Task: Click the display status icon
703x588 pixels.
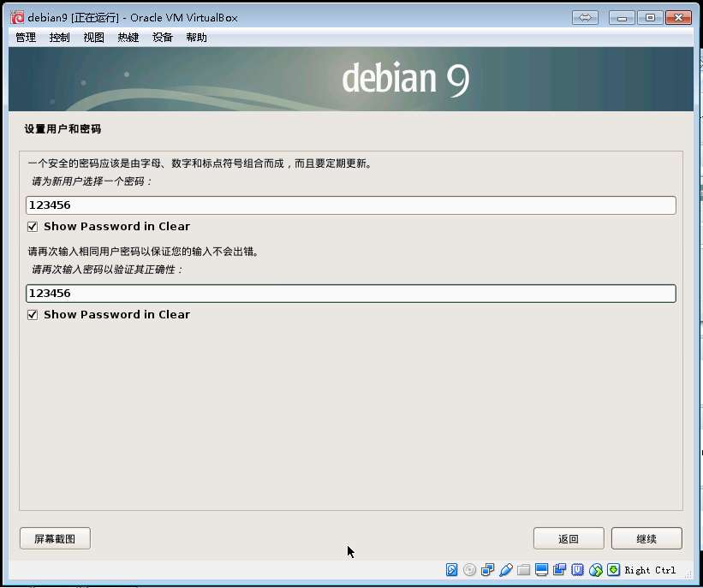Action: [542, 570]
